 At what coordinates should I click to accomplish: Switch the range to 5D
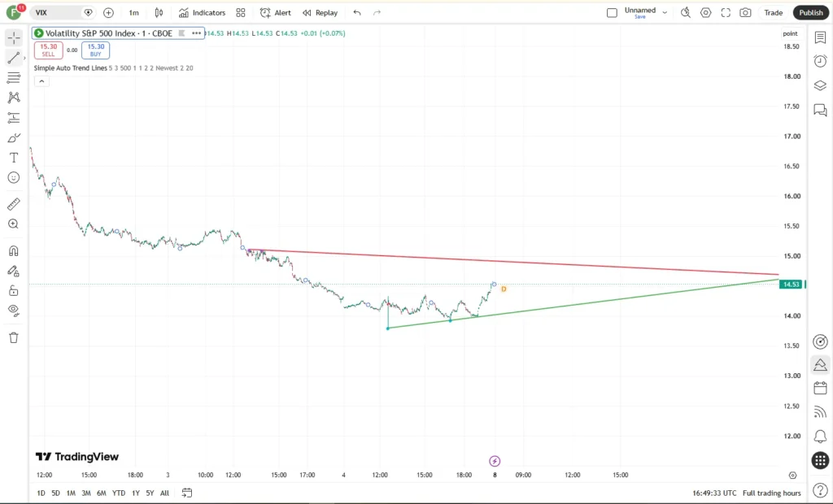(x=56, y=493)
